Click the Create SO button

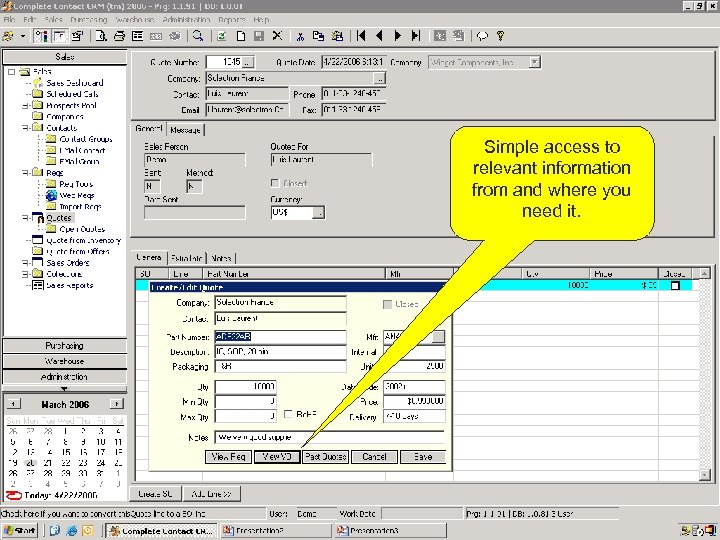155,494
